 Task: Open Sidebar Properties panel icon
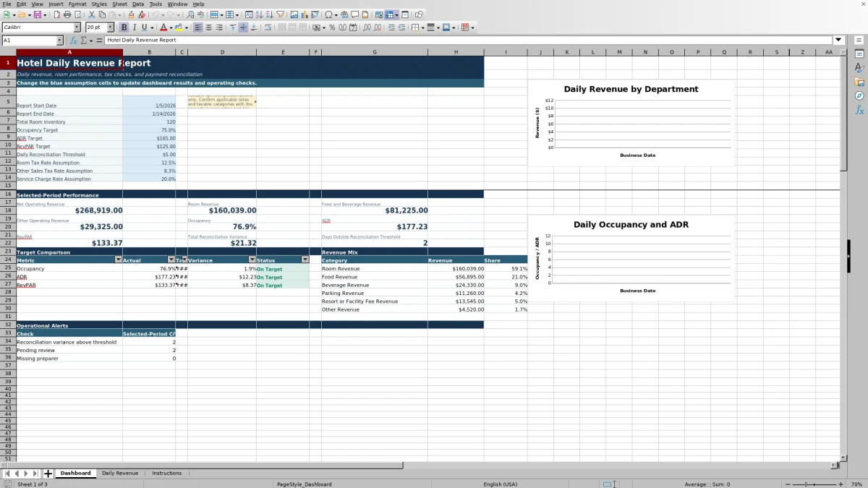859,54
